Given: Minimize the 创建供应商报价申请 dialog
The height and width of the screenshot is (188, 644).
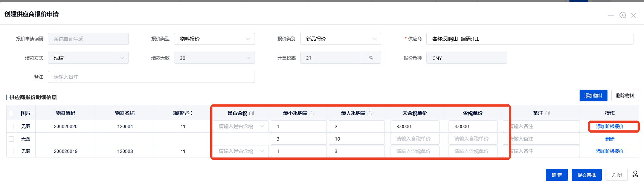Looking at the screenshot, I should [x=611, y=15].
